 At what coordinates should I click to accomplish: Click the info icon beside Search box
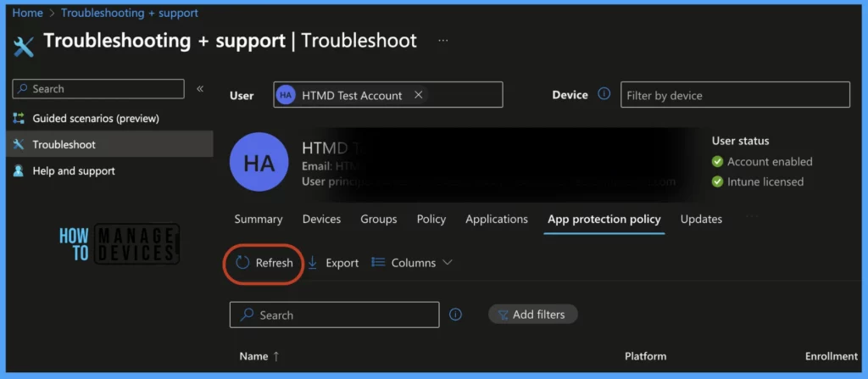(x=455, y=315)
